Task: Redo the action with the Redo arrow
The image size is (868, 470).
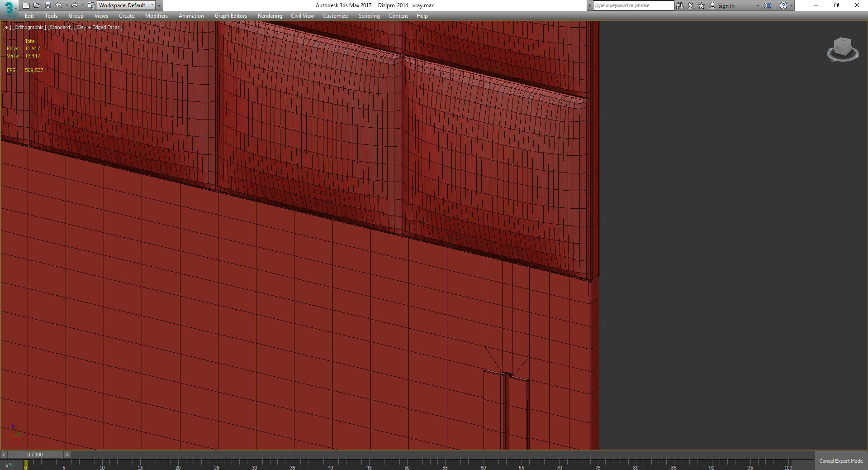Action: pyautogui.click(x=75, y=5)
